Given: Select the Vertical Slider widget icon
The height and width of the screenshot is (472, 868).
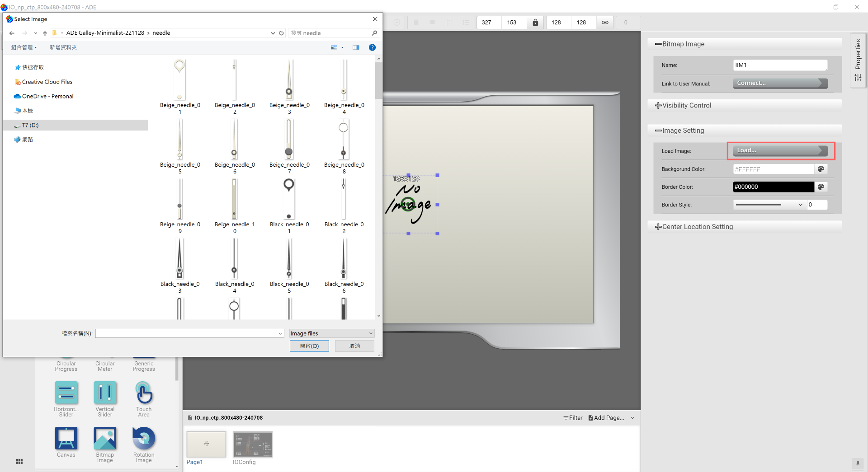Looking at the screenshot, I should [105, 393].
